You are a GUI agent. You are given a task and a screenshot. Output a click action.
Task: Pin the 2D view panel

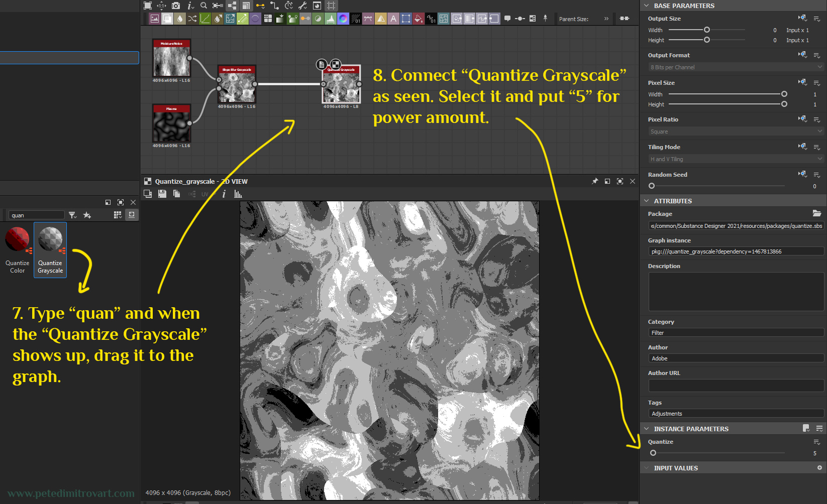pyautogui.click(x=595, y=181)
